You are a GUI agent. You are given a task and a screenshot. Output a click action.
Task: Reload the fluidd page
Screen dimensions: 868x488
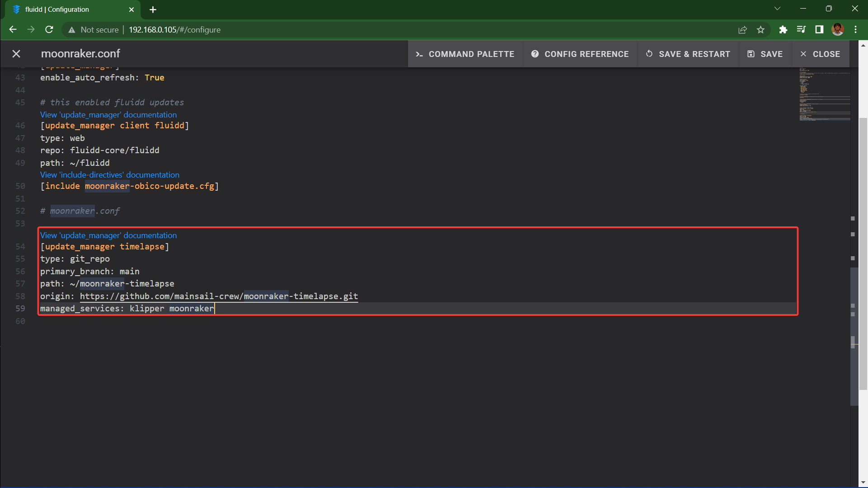tap(49, 29)
